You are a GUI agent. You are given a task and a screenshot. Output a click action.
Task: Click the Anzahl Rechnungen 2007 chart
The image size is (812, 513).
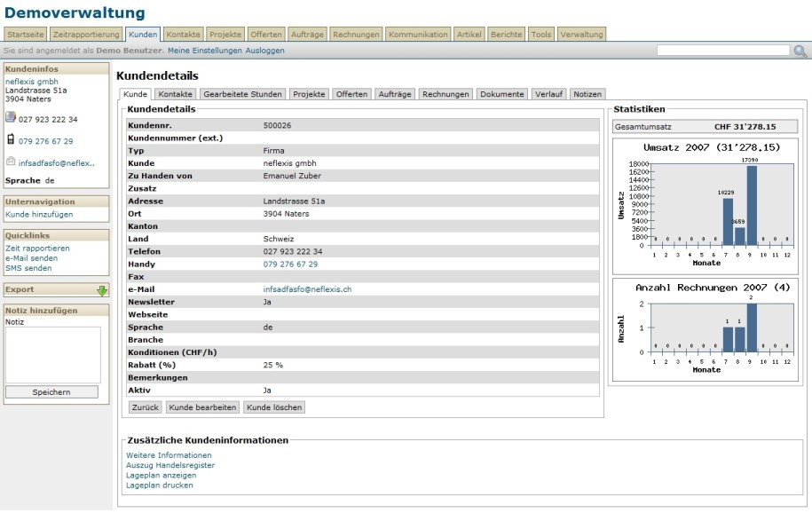[x=706, y=329]
